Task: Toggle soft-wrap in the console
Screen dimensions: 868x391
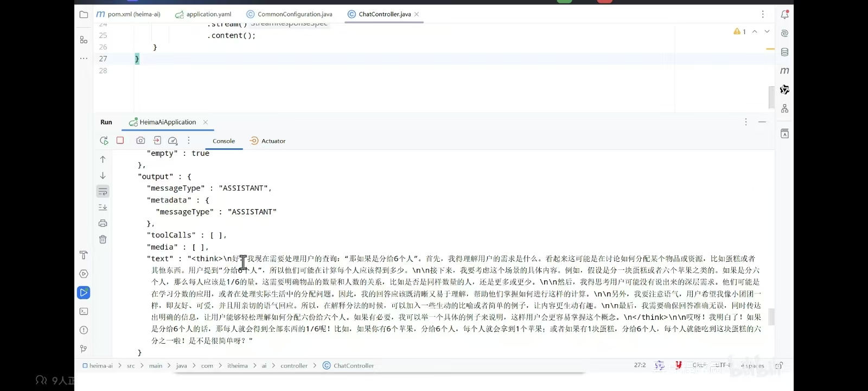Action: (x=103, y=191)
